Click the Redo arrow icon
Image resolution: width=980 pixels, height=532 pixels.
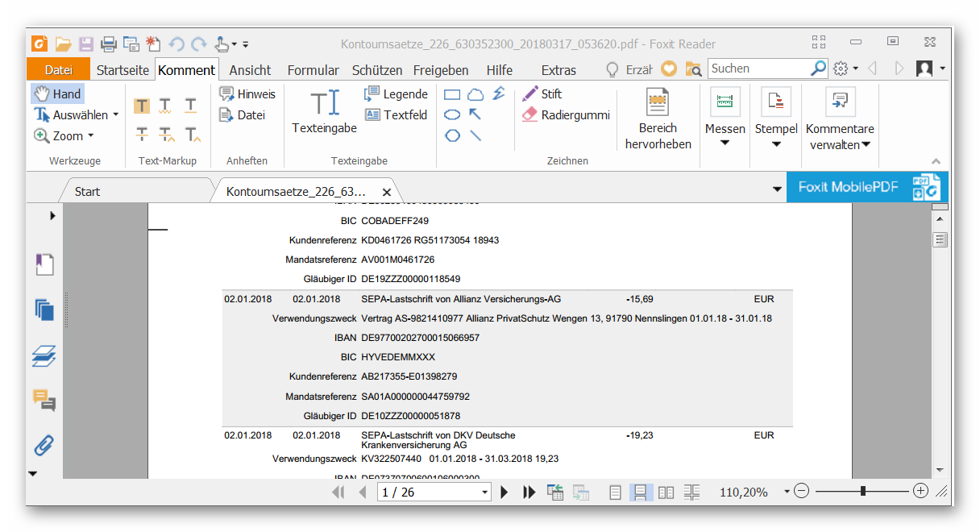[198, 44]
